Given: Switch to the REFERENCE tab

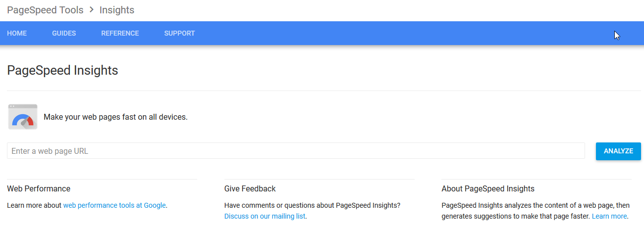Looking at the screenshot, I should (120, 33).
